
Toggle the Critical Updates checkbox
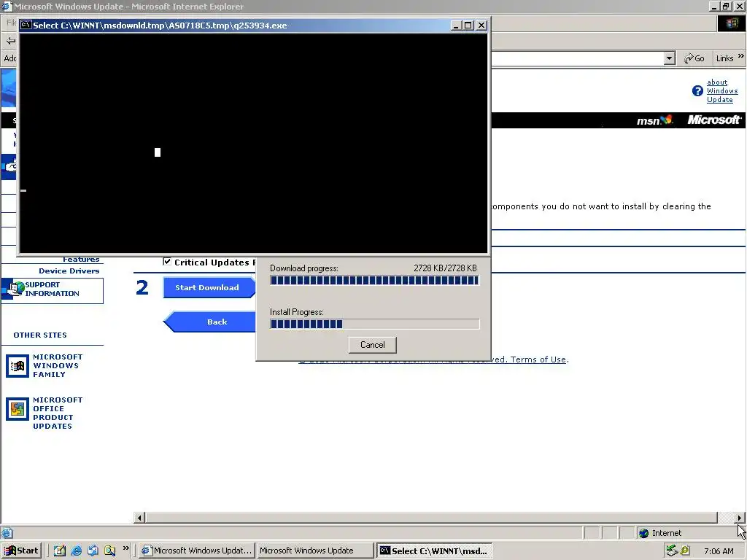point(167,262)
